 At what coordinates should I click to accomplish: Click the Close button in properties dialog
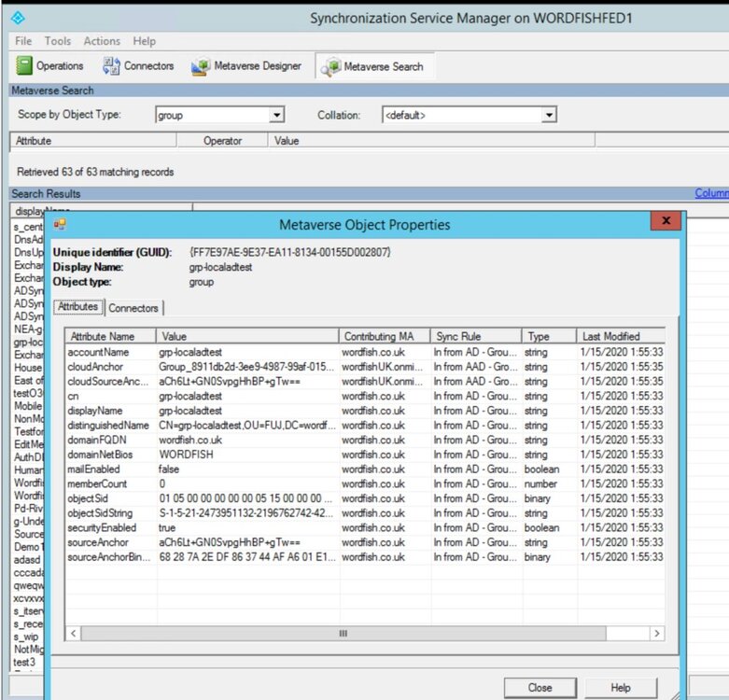coord(540,688)
